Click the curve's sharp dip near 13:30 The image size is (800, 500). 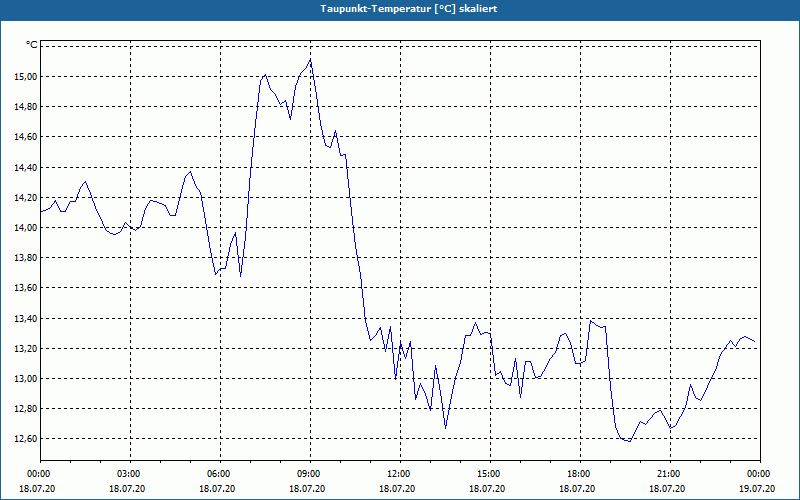[445, 428]
